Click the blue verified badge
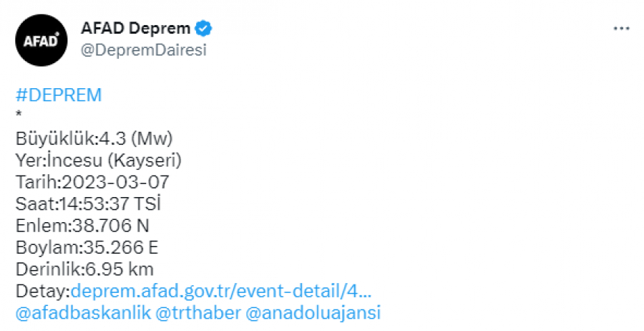Image resolution: width=644 pixels, height=331 pixels. 204,29
